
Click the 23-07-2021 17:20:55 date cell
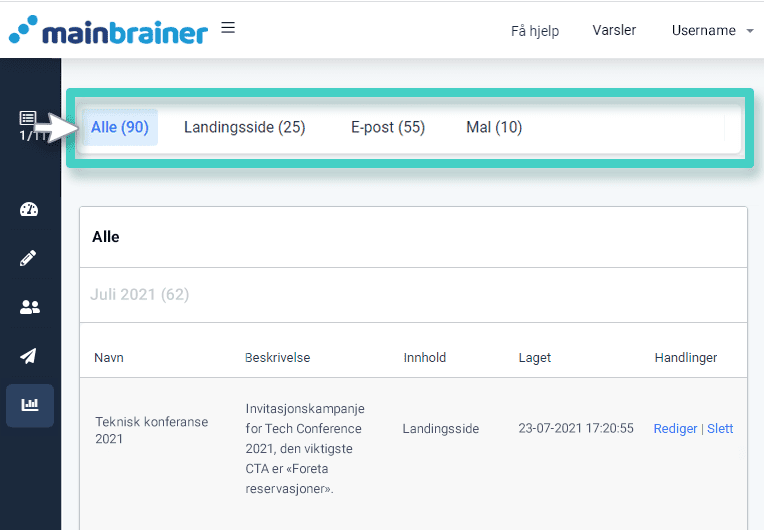[x=576, y=428]
